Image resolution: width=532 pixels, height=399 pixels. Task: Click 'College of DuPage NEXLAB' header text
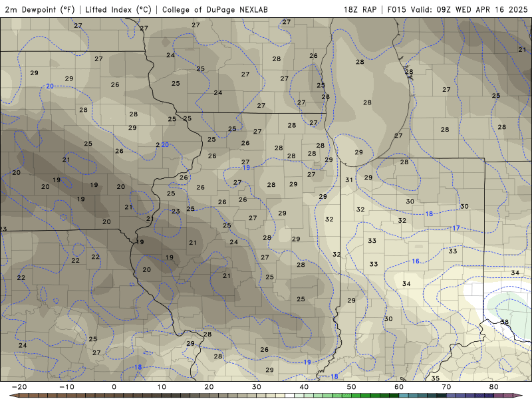pos(215,9)
